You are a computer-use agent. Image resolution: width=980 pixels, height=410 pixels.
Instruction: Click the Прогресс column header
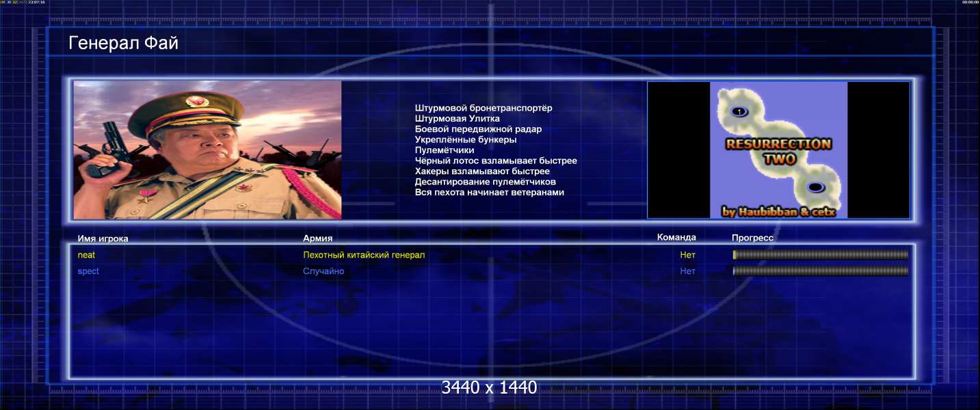tap(752, 238)
